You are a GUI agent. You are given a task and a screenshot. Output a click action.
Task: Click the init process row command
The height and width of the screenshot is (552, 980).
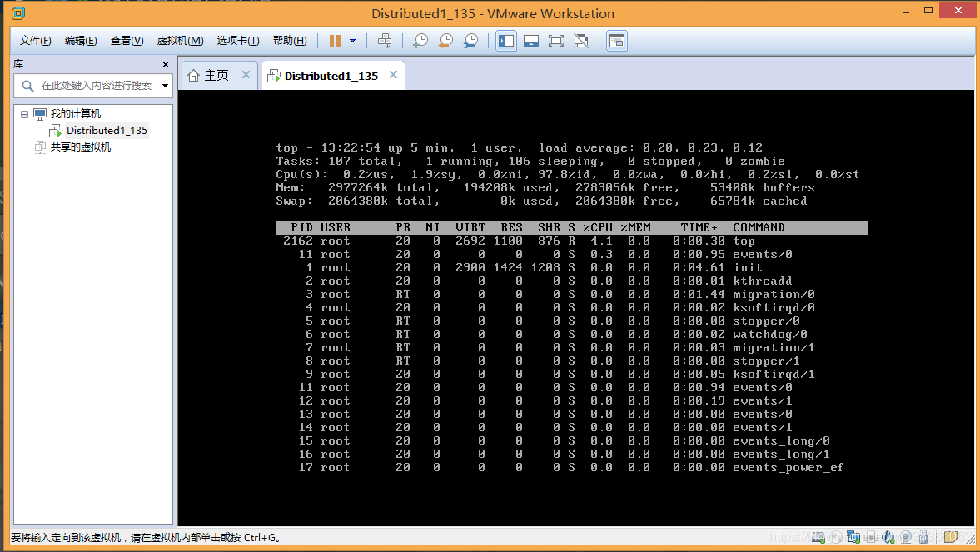pos(748,267)
